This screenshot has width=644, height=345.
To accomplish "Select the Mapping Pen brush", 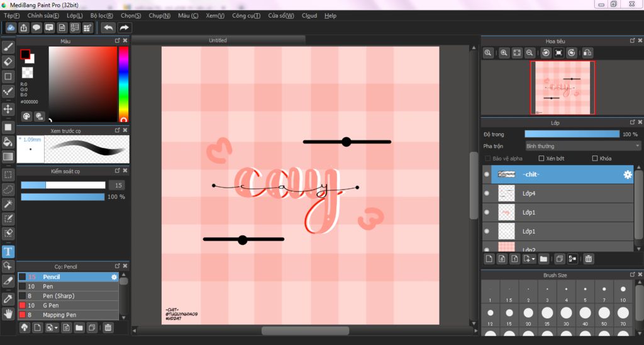I will point(68,315).
